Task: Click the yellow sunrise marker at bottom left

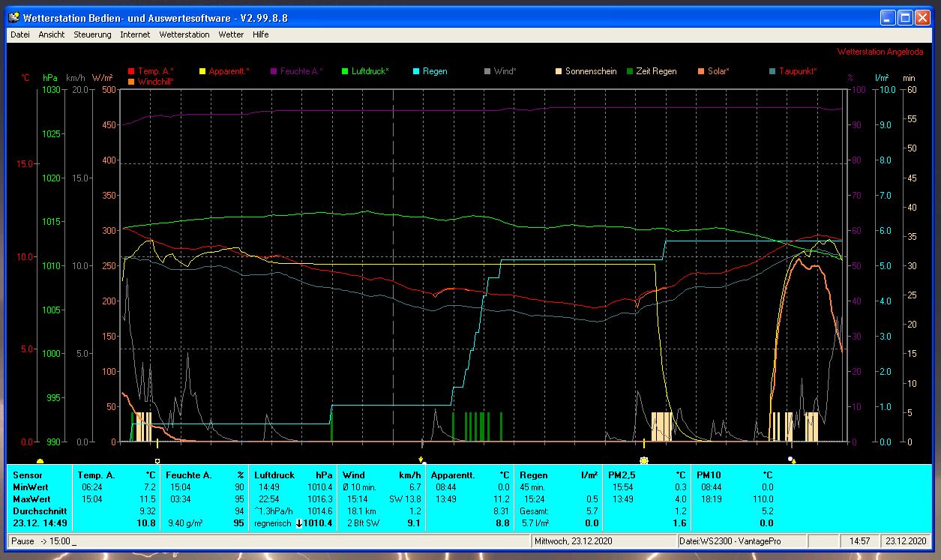Action: point(40,460)
